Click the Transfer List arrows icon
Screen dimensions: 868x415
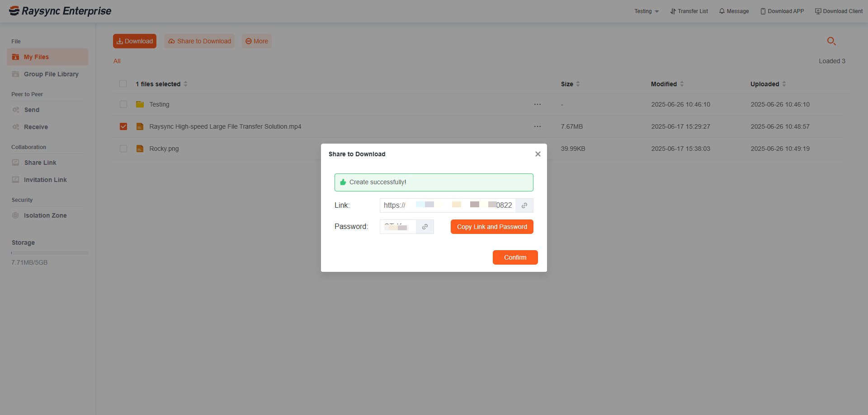673,11
